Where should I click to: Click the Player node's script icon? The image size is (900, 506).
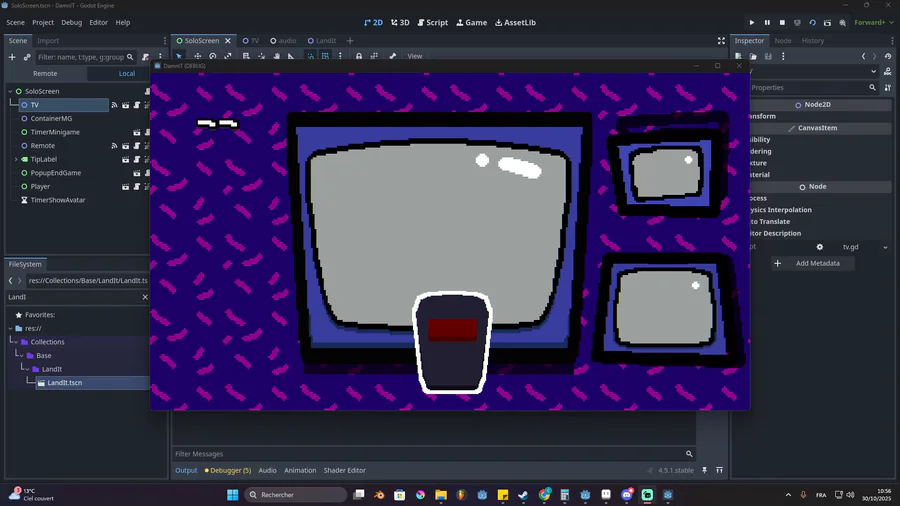[x=137, y=186]
